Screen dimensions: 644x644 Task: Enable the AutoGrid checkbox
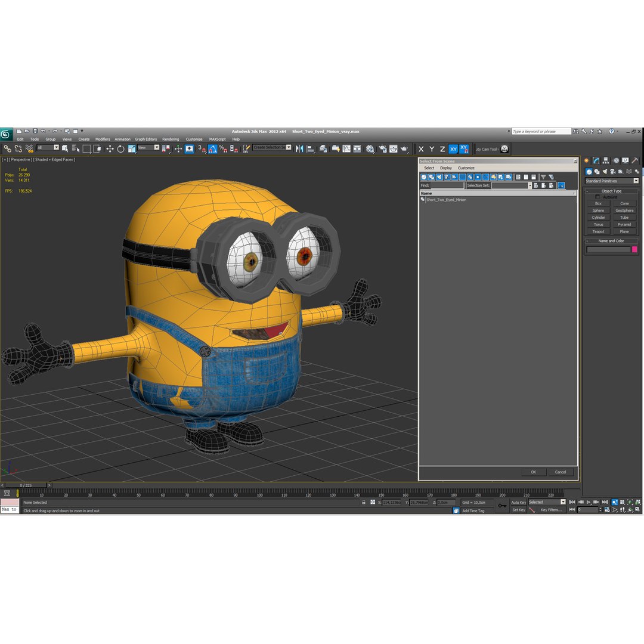click(x=597, y=197)
